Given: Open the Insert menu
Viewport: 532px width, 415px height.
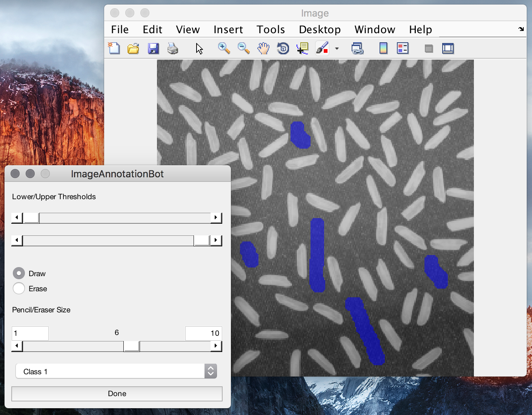Looking at the screenshot, I should tap(228, 29).
